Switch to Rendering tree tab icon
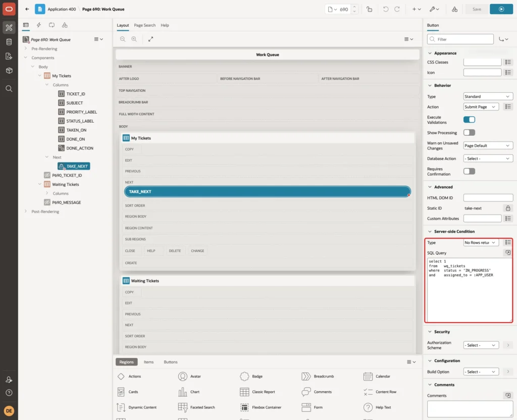The height and width of the screenshot is (420, 517). 26,25
